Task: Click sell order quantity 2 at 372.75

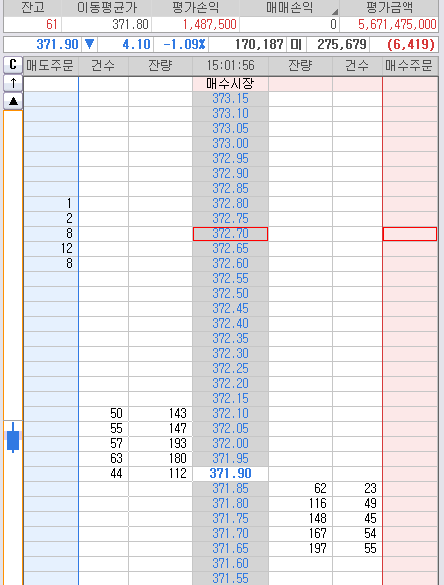Action: tap(69, 219)
